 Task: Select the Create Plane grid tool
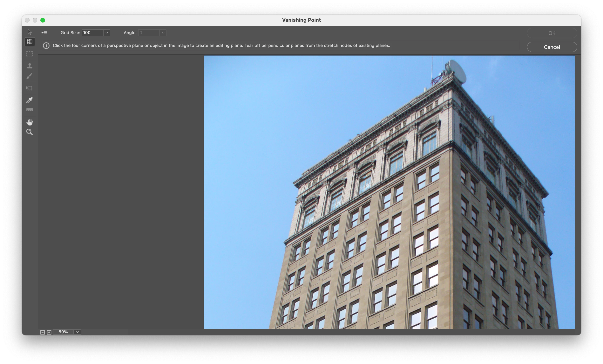point(30,42)
